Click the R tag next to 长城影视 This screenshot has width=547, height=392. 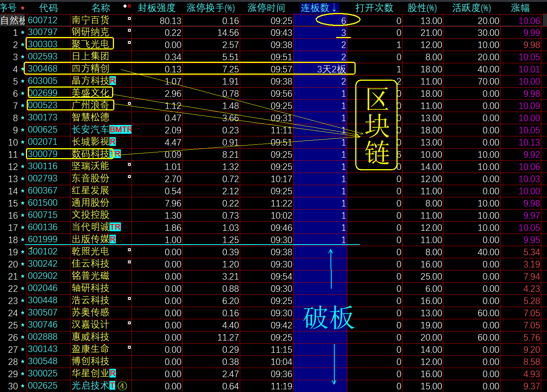pos(112,142)
